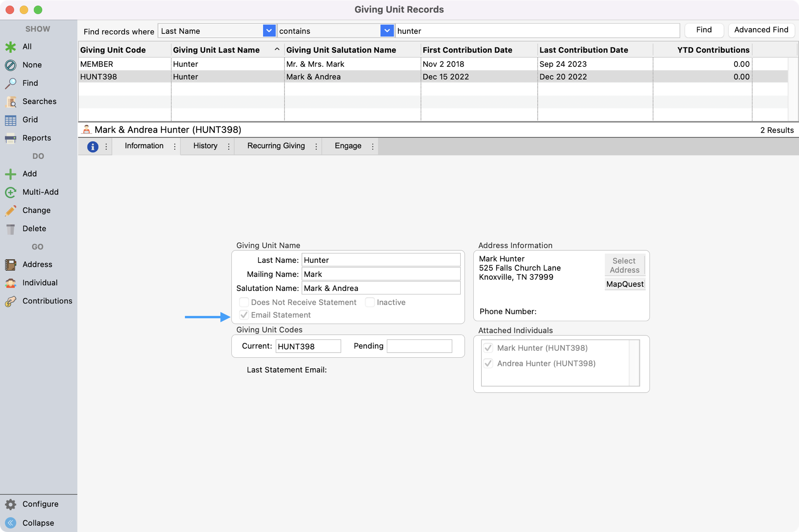Click the MapQuest button

pyautogui.click(x=625, y=284)
